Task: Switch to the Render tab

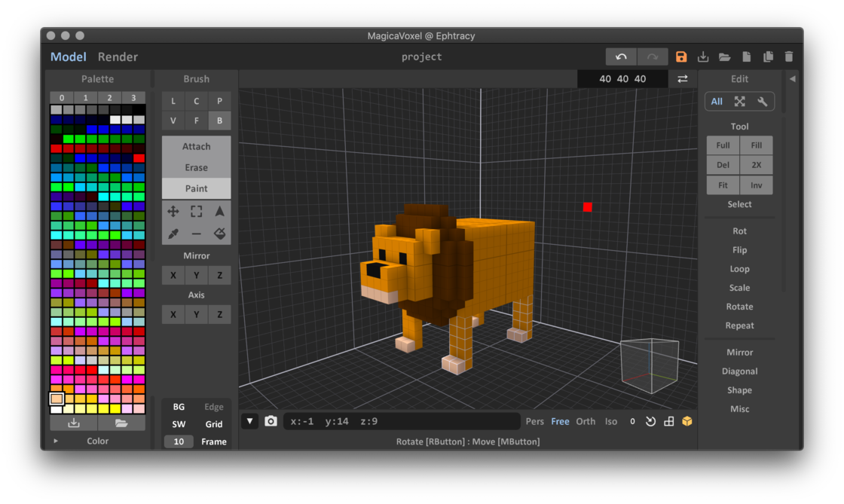Action: [117, 57]
